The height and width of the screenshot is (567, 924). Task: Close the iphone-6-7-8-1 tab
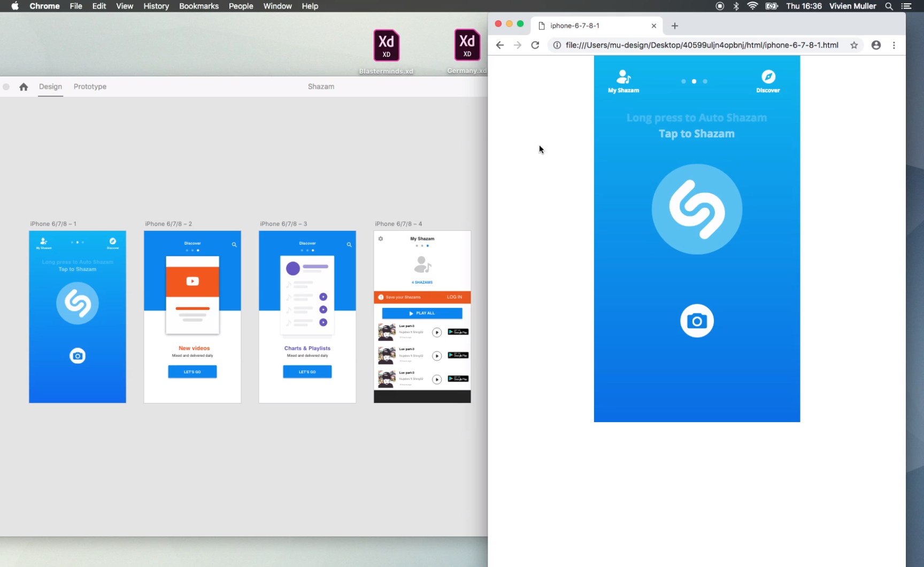653,26
